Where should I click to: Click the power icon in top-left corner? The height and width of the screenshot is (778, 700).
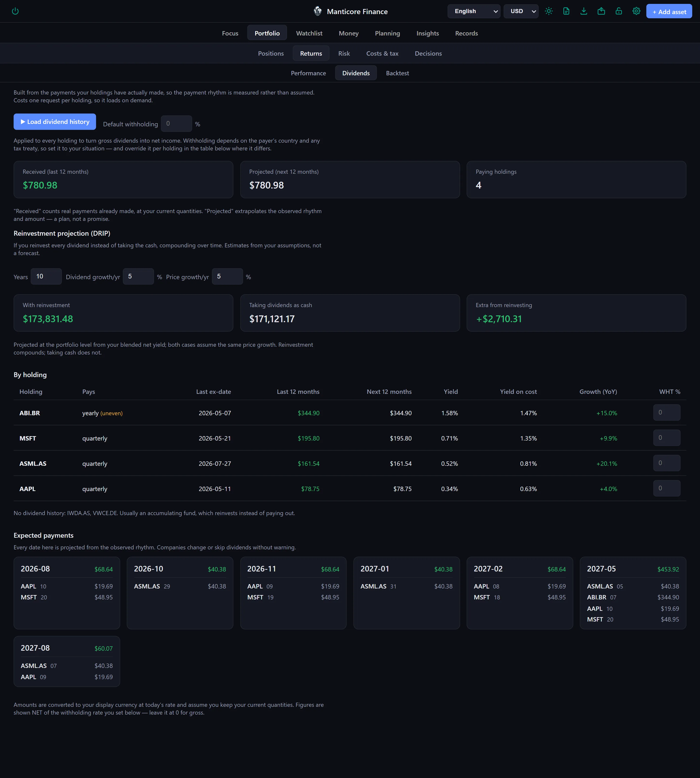coord(15,11)
